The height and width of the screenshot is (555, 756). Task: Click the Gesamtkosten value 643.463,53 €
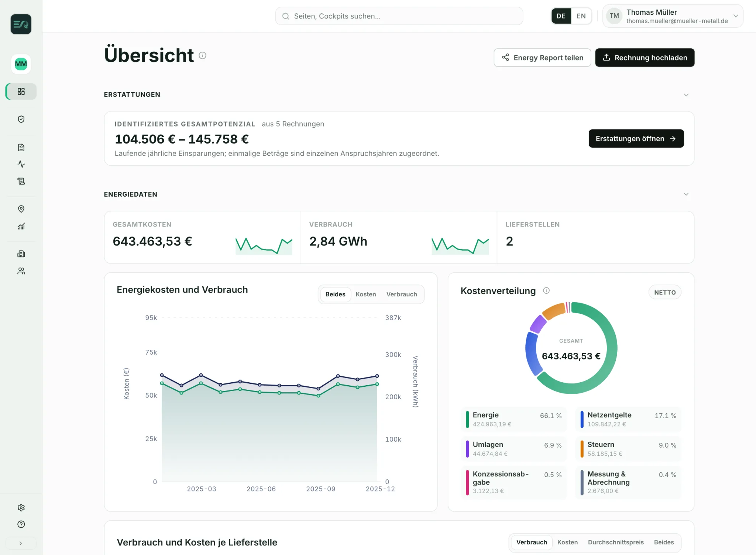tap(152, 241)
